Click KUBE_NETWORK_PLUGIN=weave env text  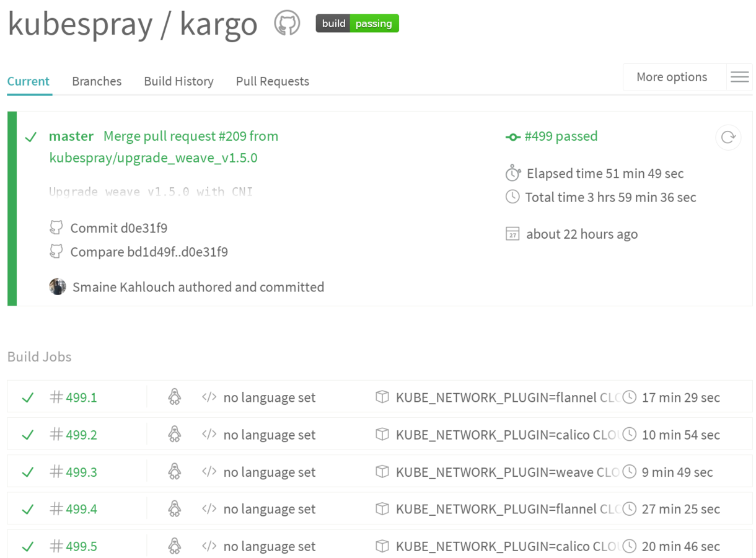(x=507, y=472)
